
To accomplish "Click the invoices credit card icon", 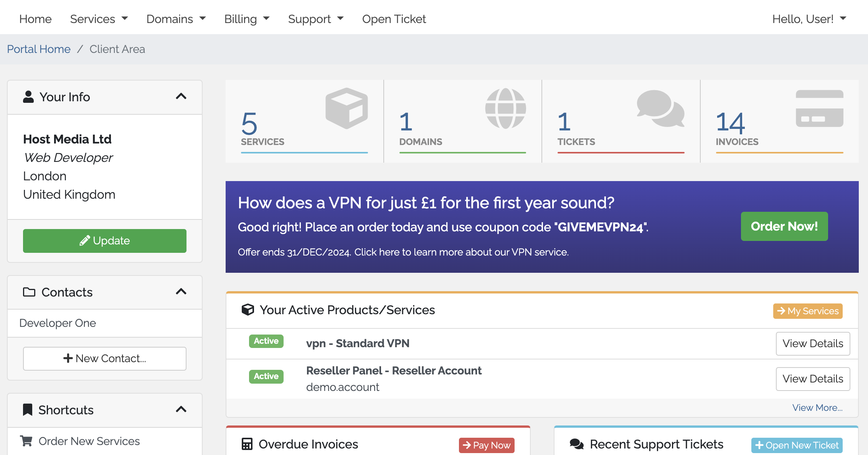I will tap(819, 108).
